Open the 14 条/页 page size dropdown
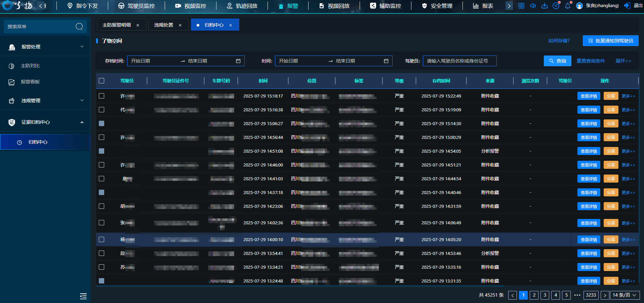Image resolution: width=644 pixels, height=303 pixels. 625,295
